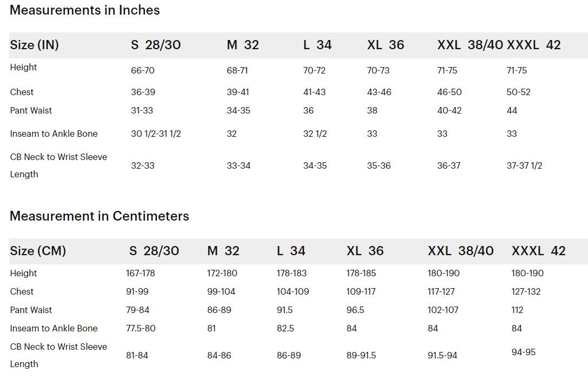Click 'XL 36' header in the inches table
This screenshot has width=588, height=379.
pos(386,45)
